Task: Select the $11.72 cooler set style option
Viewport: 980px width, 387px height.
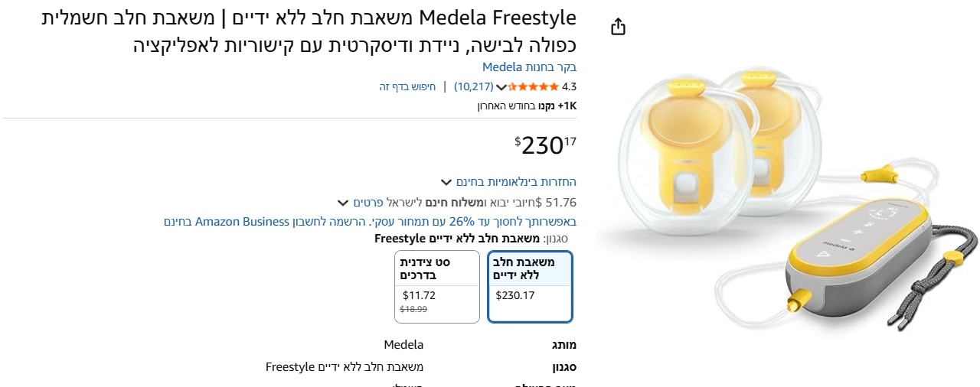Action: point(437,287)
